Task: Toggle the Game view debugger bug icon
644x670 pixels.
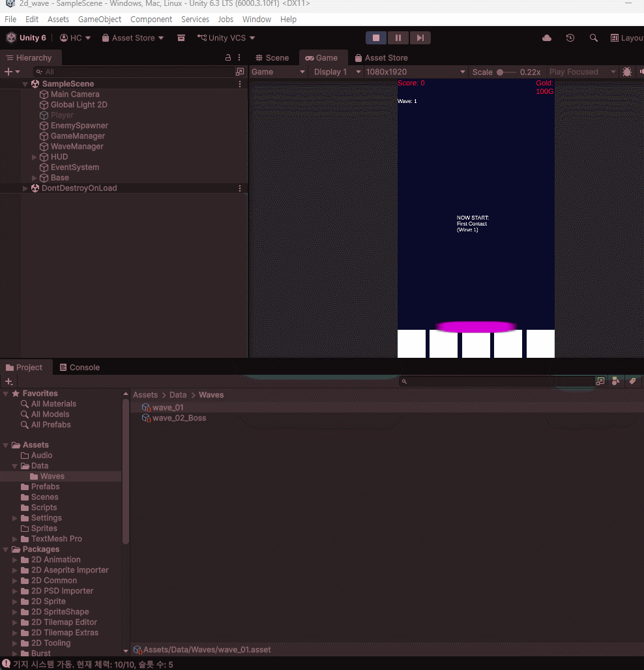Action: click(627, 72)
